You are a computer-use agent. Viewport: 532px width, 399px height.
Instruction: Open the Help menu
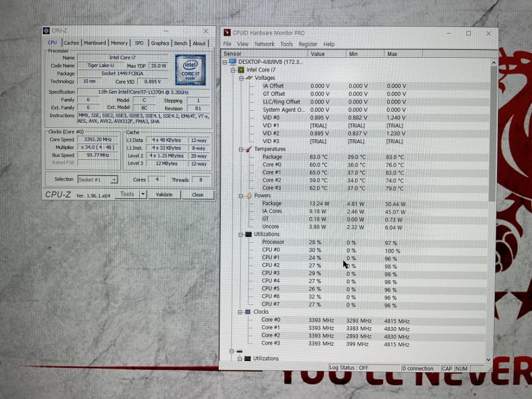tap(329, 44)
